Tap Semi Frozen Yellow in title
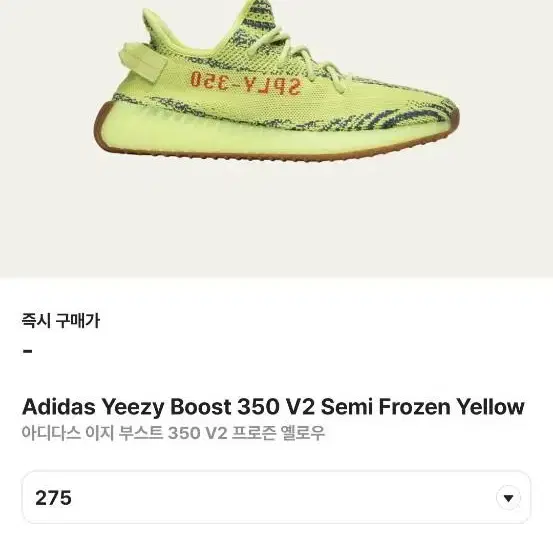This screenshot has height=553, width=553. tap(423, 406)
